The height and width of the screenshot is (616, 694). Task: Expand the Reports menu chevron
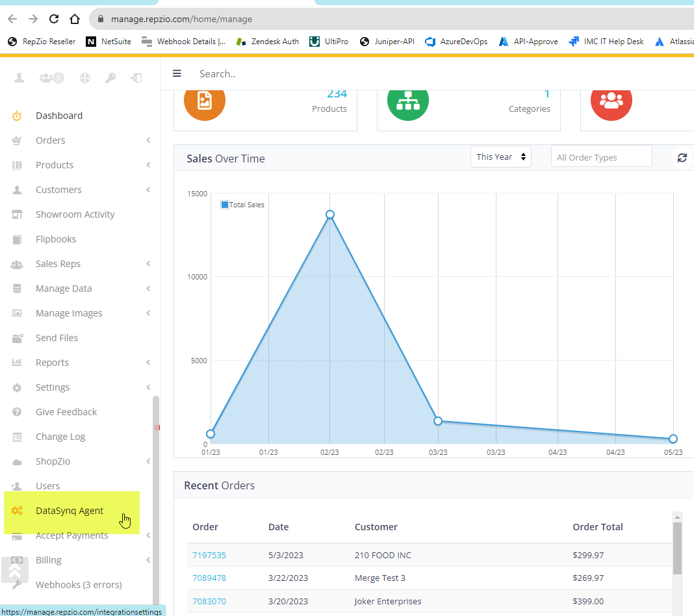pyautogui.click(x=148, y=363)
